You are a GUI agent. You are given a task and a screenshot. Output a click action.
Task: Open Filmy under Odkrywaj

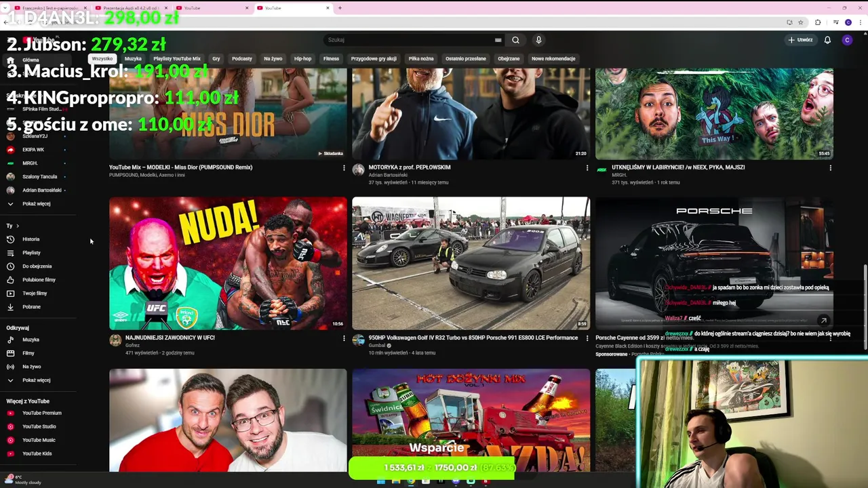click(28, 353)
